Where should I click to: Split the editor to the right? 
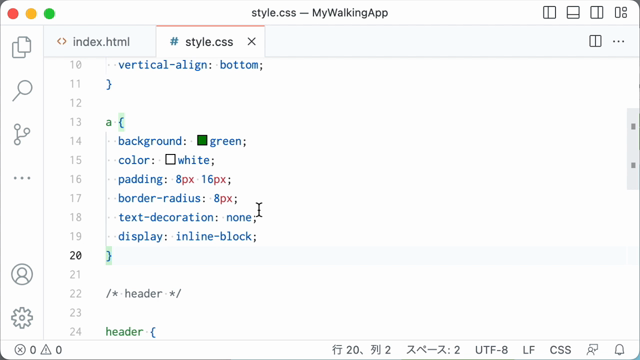click(595, 41)
